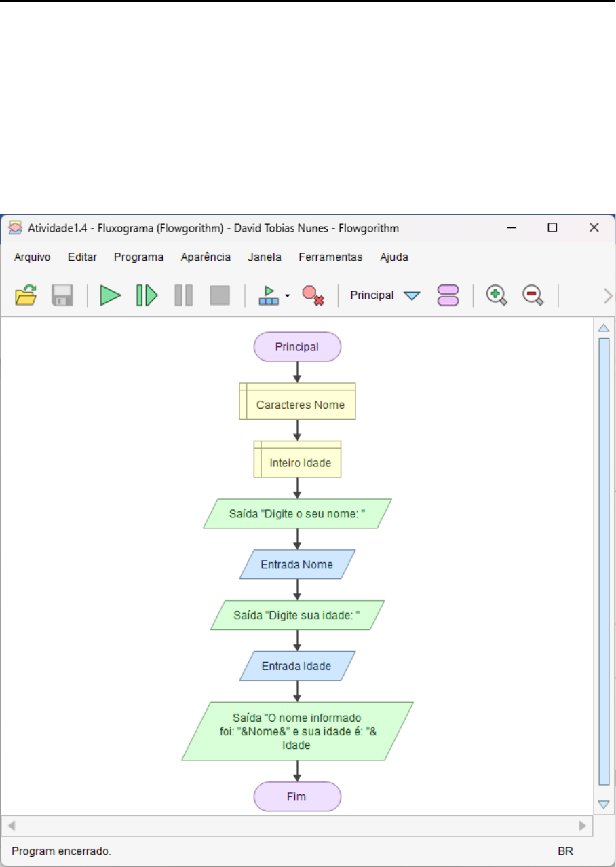
Task: Click the Open file folder icon
Action: click(26, 295)
